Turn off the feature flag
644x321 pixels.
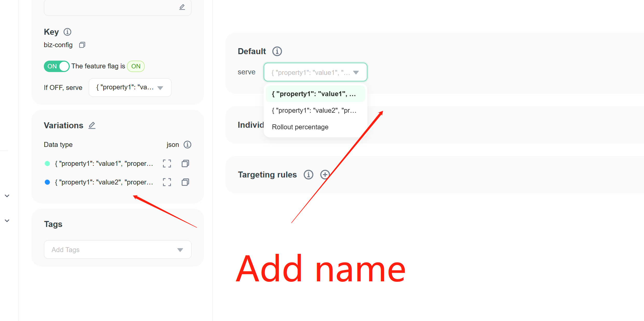56,66
